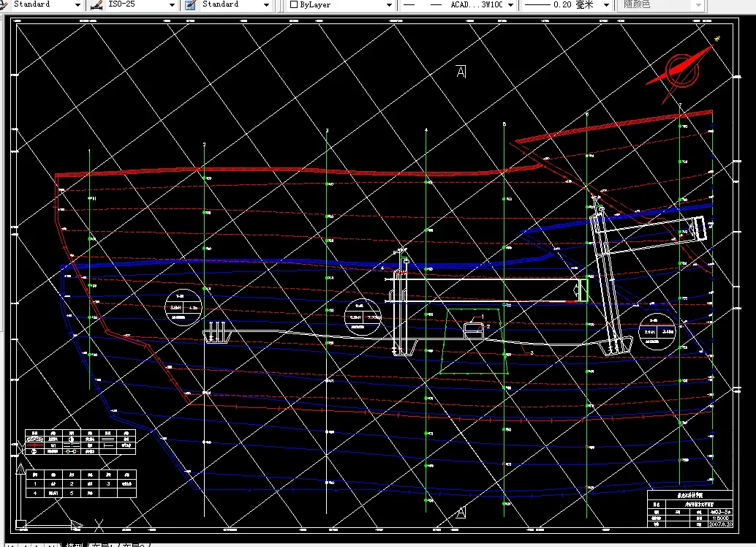756x547 pixels.
Task: Select the upper legend table
Action: [80, 442]
